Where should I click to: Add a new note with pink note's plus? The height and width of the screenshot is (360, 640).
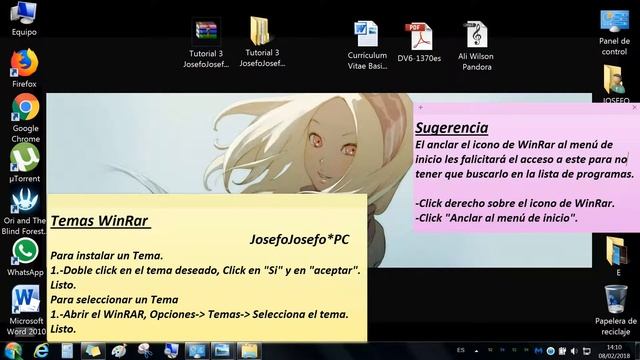click(420, 107)
